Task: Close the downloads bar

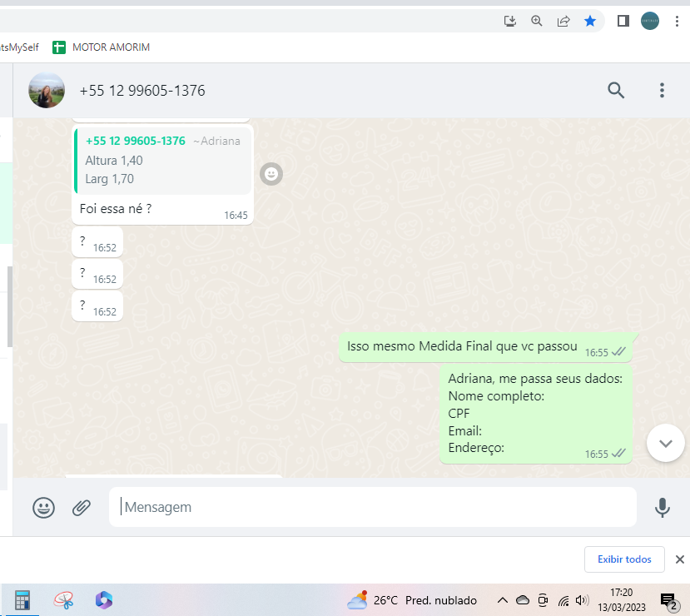Action: pos(679,559)
